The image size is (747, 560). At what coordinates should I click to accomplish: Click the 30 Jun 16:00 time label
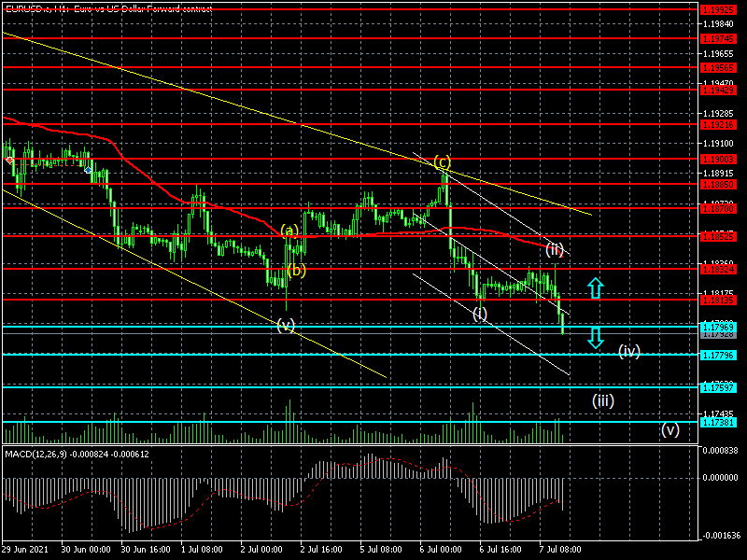point(147,549)
